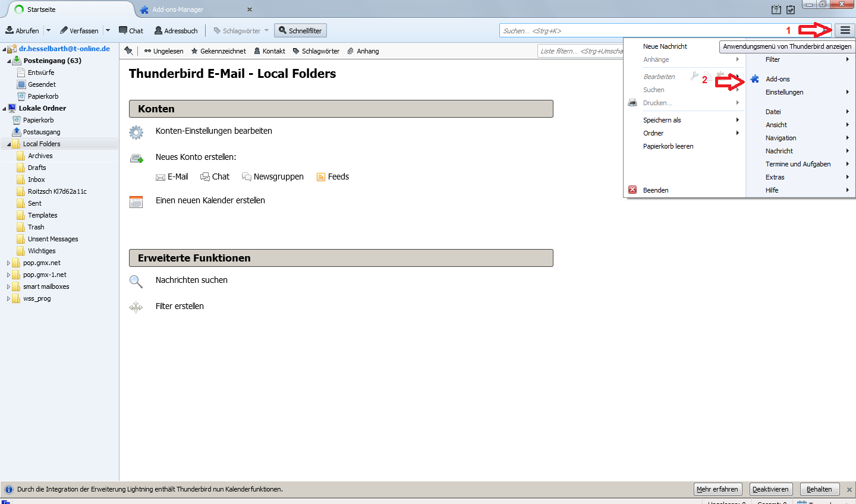The height and width of the screenshot is (504, 856).
Task: Collapse the Posteingang folder tree
Action: tap(9, 61)
